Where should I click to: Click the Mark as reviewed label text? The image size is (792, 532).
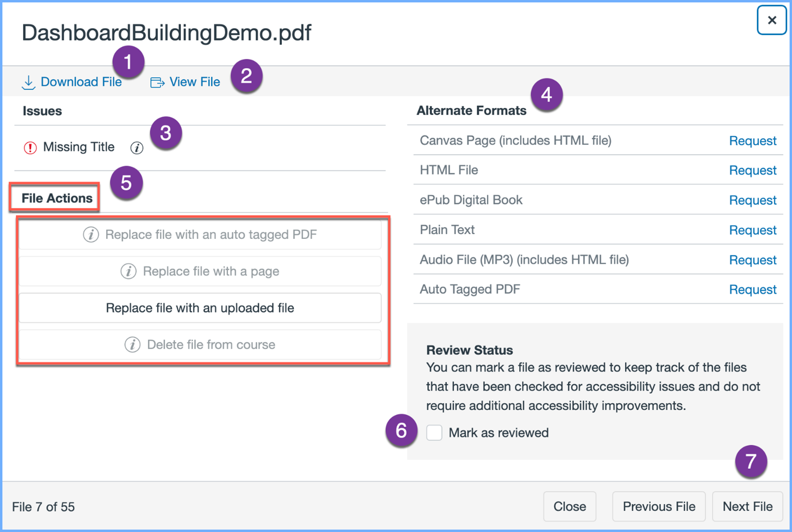click(499, 433)
